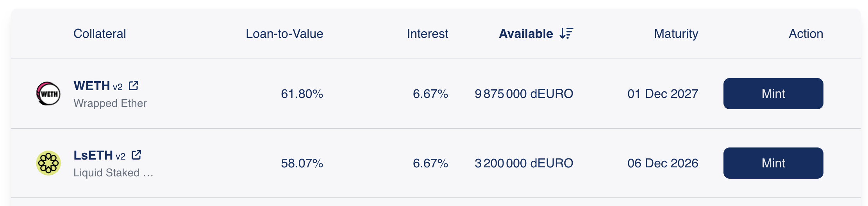Image resolution: width=868 pixels, height=206 pixels.
Task: Click the WETH token logo
Action: point(48,94)
